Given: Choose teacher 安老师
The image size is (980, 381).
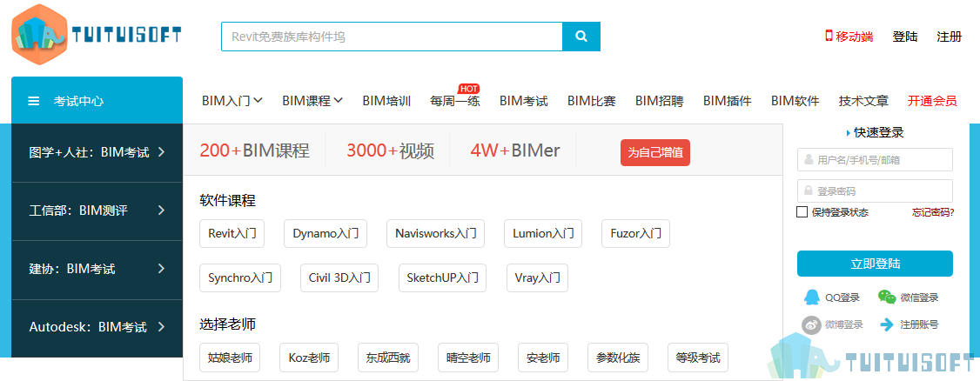Looking at the screenshot, I should coord(543,358).
